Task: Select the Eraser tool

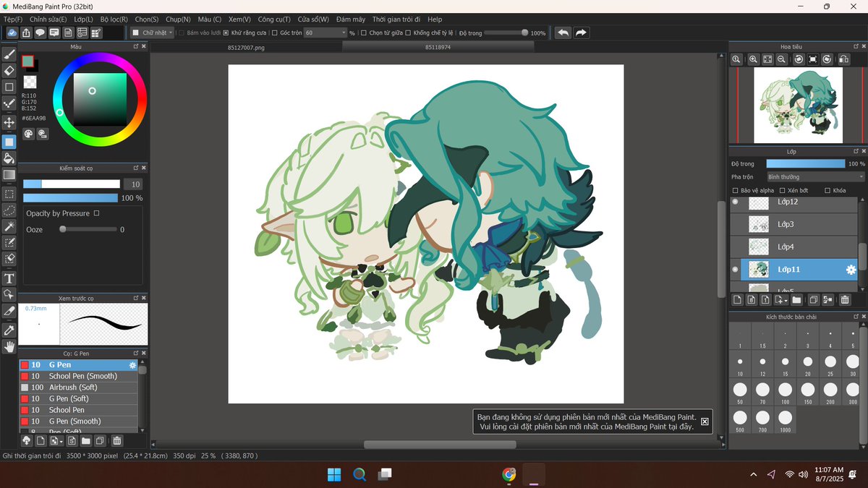Action: click(9, 70)
